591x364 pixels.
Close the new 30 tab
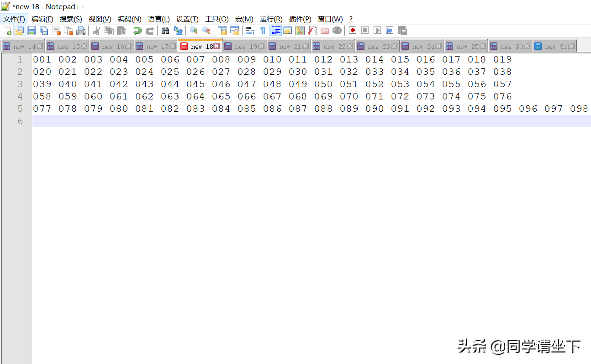[x=527, y=47]
